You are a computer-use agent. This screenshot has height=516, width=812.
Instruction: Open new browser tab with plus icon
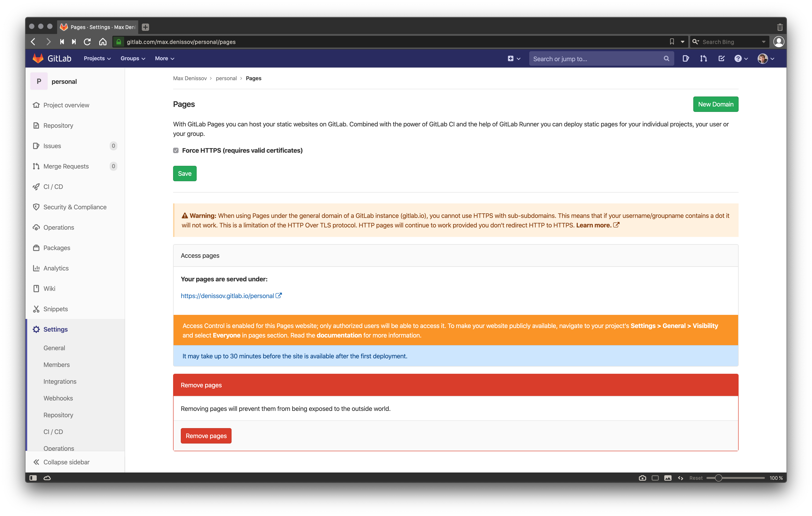[145, 27]
